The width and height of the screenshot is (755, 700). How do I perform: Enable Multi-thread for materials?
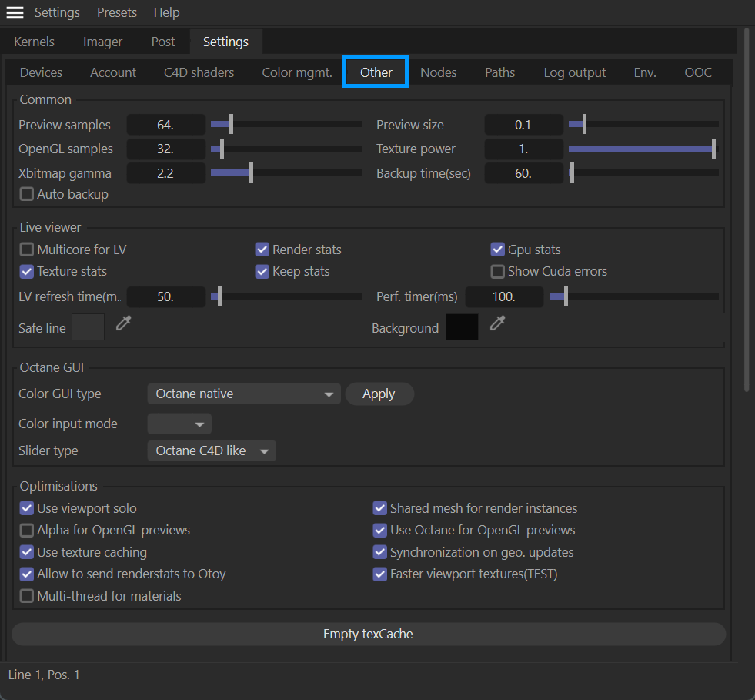[x=27, y=596]
